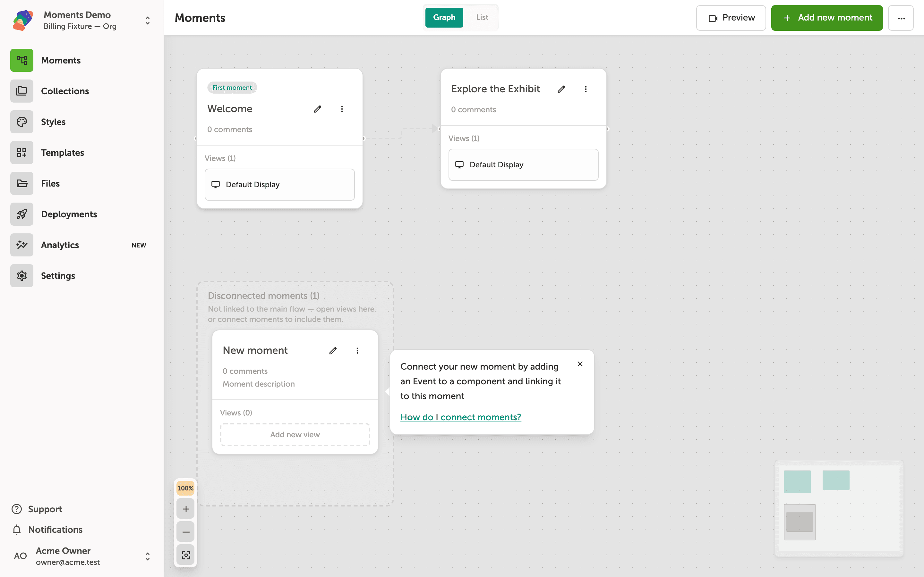Click the 100% zoom level indicator
The height and width of the screenshot is (577, 924).
point(185,488)
